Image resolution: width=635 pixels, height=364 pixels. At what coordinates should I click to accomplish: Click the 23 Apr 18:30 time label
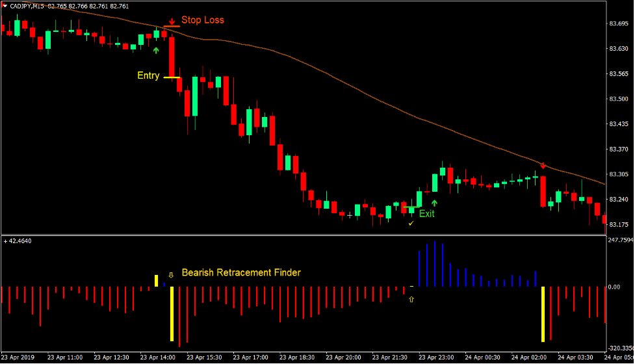pyautogui.click(x=297, y=357)
